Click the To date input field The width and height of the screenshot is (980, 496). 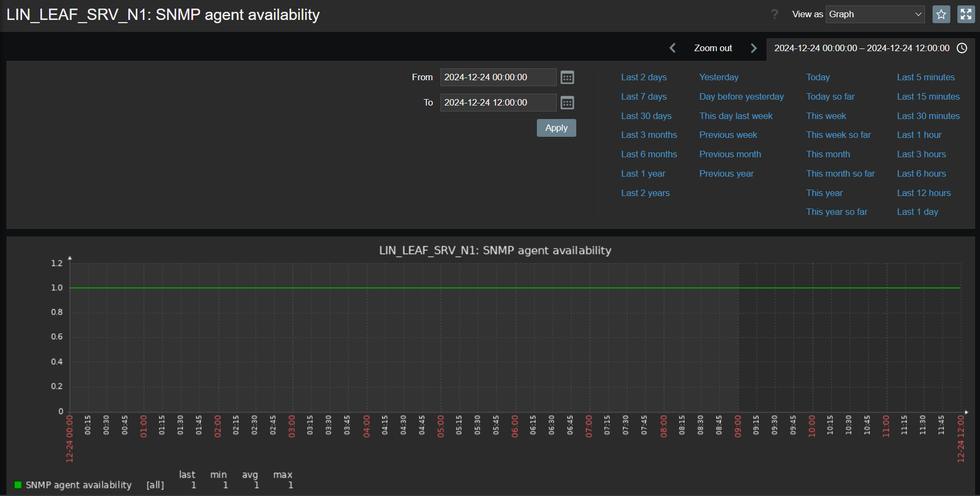pos(498,103)
